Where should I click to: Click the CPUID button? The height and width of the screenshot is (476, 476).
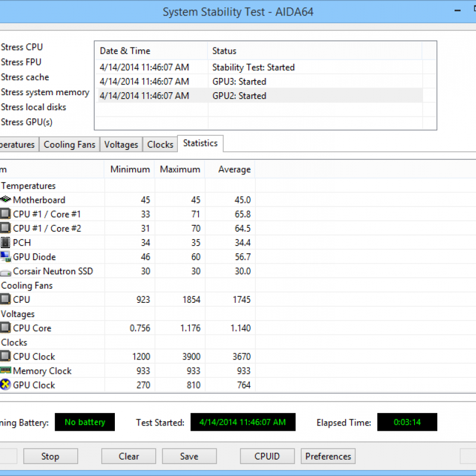[x=267, y=456]
